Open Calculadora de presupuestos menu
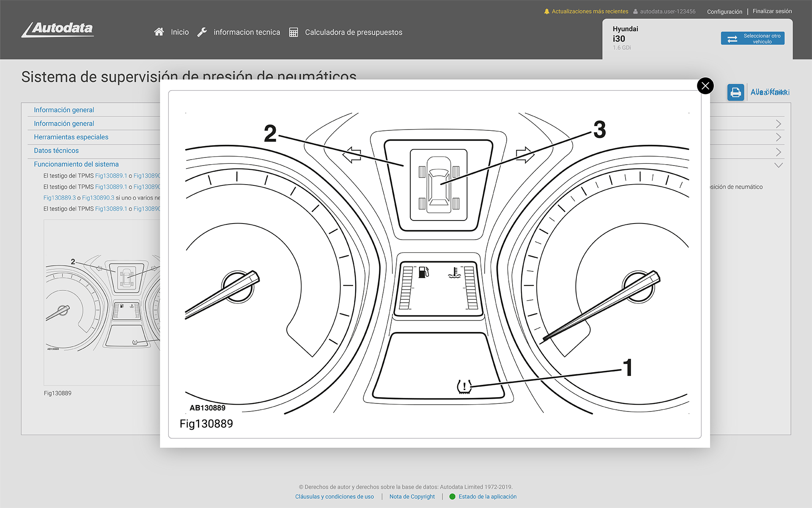Viewport: 812px width, 508px height. tap(353, 32)
